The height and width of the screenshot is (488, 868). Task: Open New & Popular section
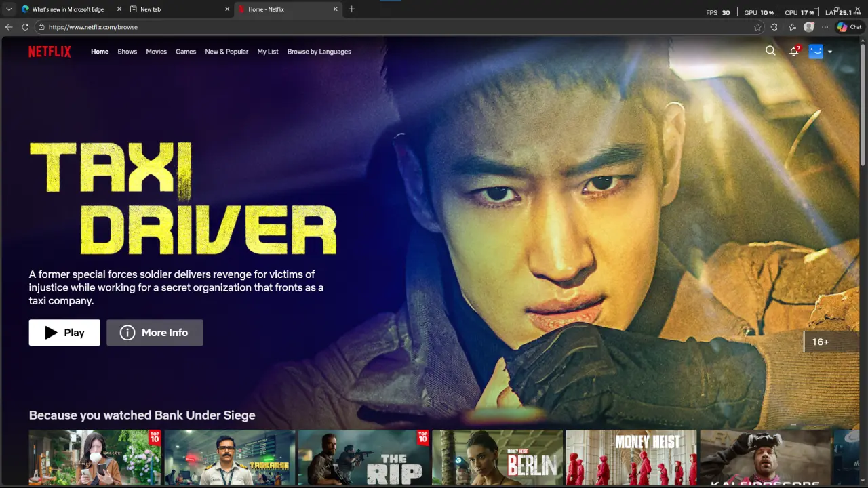click(x=226, y=52)
